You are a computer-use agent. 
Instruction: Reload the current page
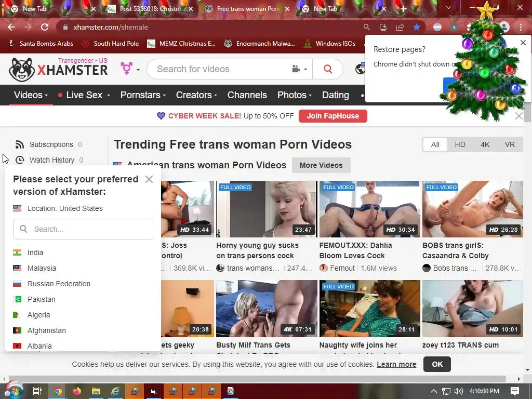(45, 27)
